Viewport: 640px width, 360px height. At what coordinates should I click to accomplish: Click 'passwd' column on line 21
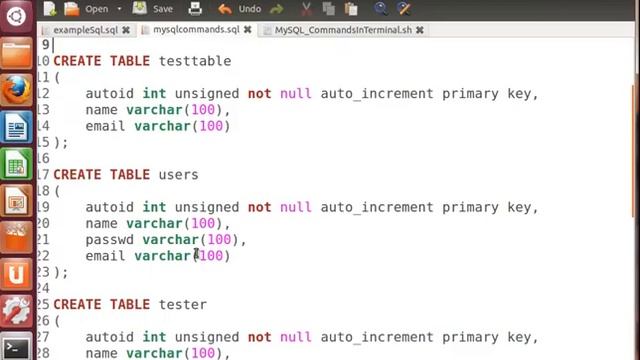109,240
